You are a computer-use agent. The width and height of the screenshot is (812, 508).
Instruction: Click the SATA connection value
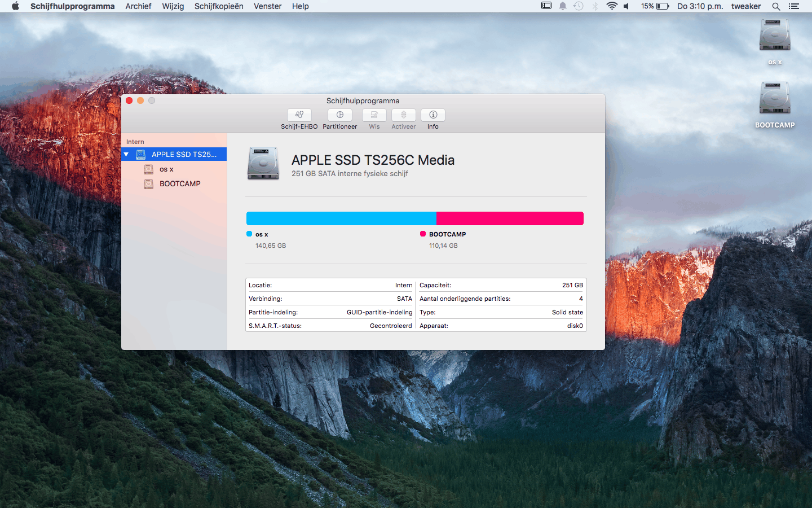click(404, 299)
